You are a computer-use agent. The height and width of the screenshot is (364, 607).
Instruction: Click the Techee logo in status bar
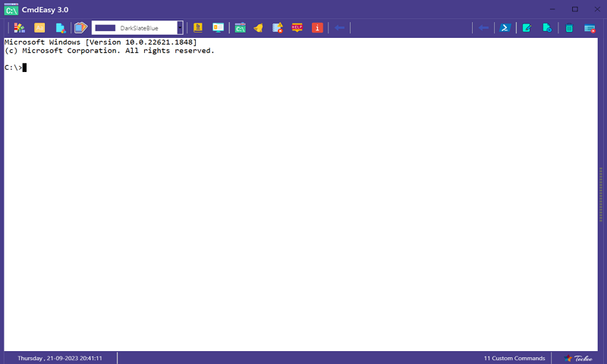click(x=578, y=358)
